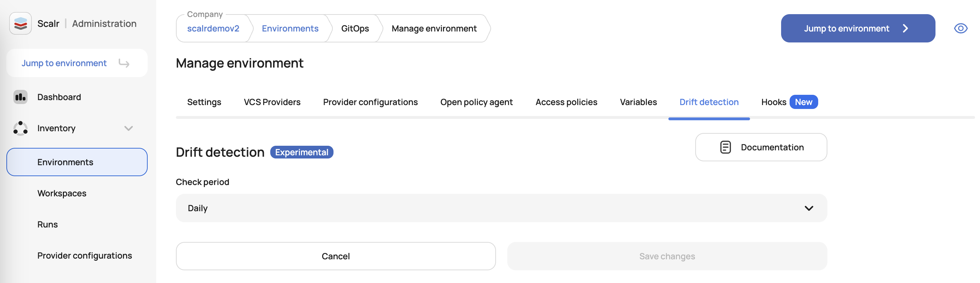
Task: Click the Scalr logo icon
Action: 20,24
